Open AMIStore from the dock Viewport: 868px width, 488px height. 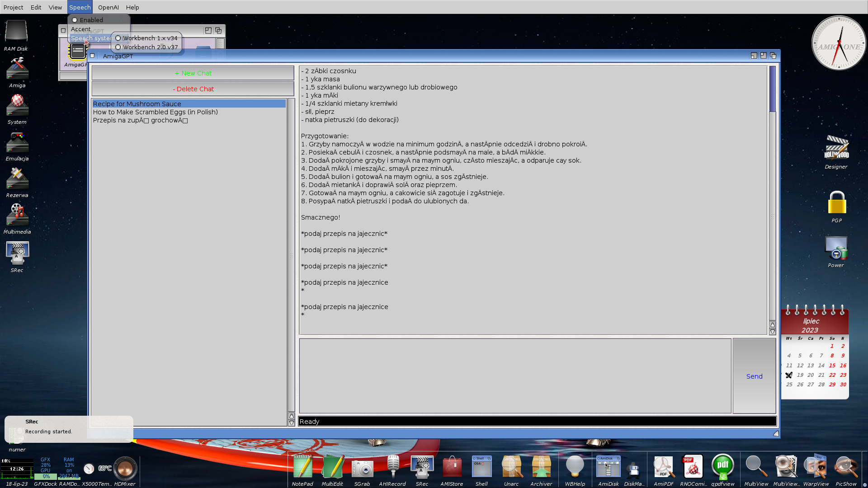click(452, 467)
